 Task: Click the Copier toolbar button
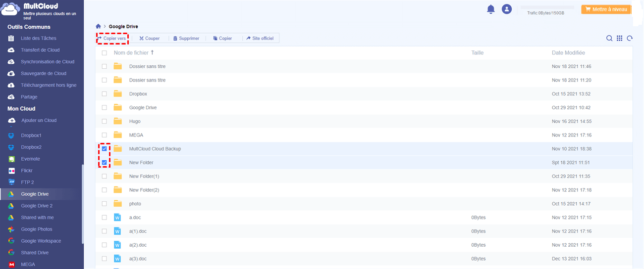coord(222,38)
